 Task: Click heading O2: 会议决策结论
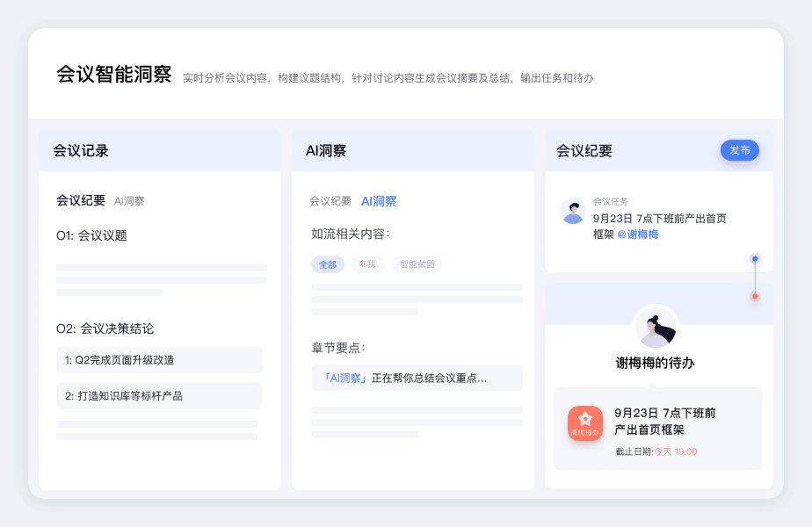105,328
